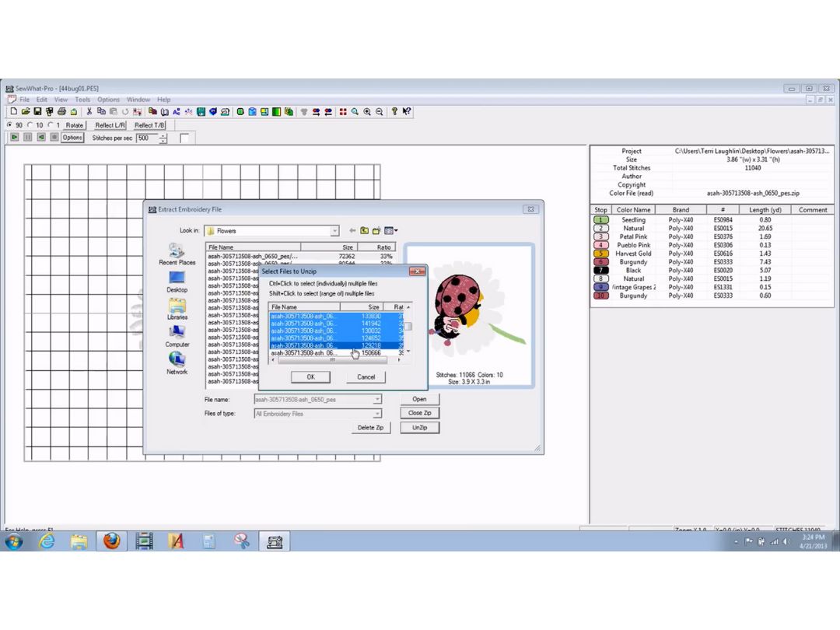840x630 pixels.
Task: Open Recent Places in the sidebar
Action: pos(177,254)
